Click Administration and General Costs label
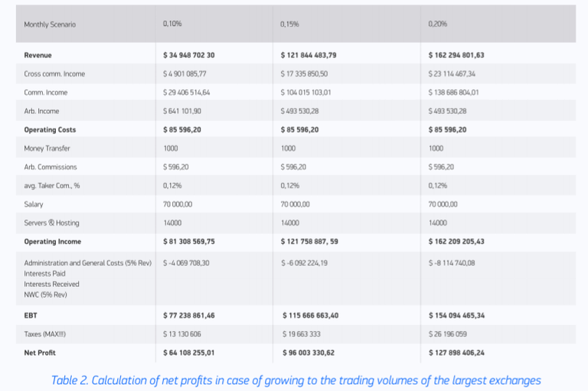588x391 pixels. (84, 262)
